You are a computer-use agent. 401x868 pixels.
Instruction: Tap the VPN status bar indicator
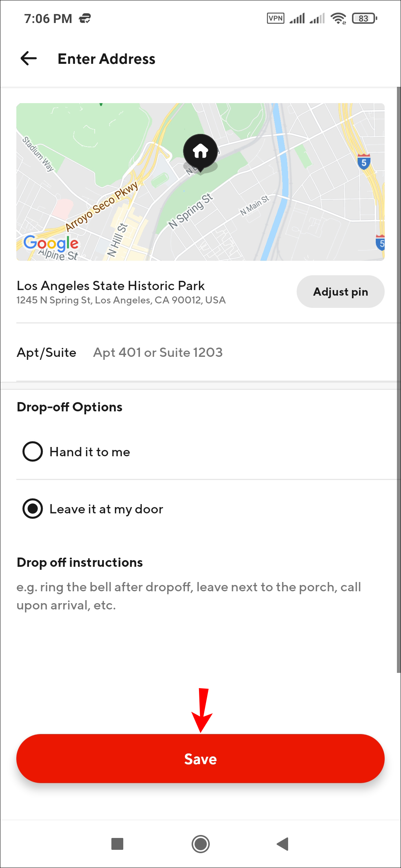coord(276,18)
